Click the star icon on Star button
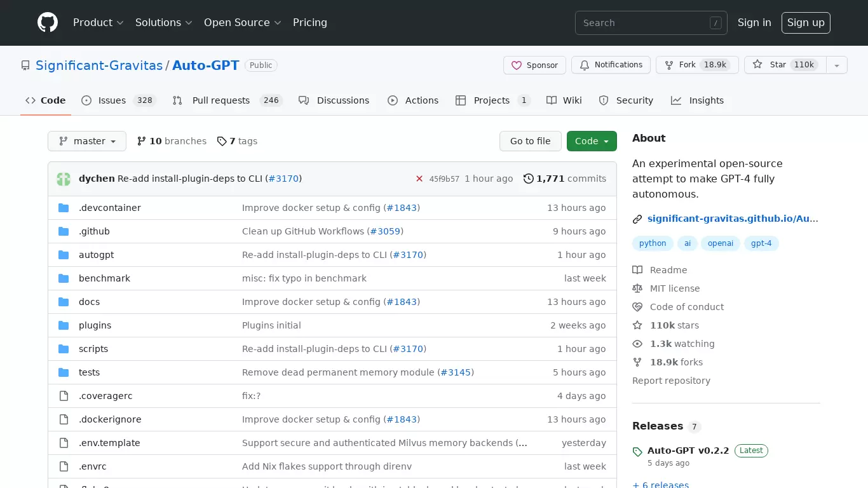 [x=757, y=64]
